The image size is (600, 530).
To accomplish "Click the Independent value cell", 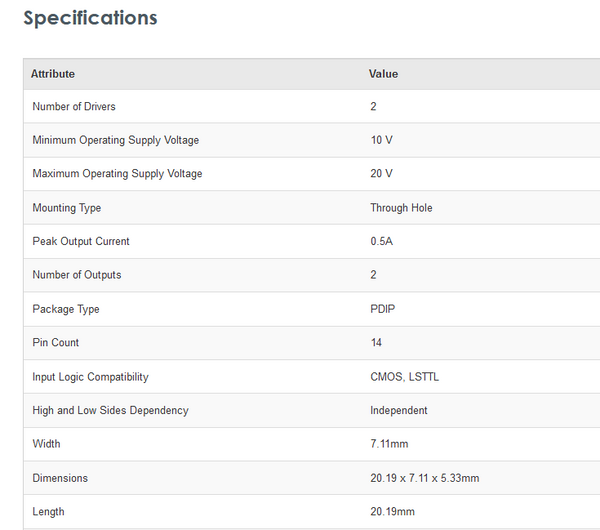I will coord(399,410).
